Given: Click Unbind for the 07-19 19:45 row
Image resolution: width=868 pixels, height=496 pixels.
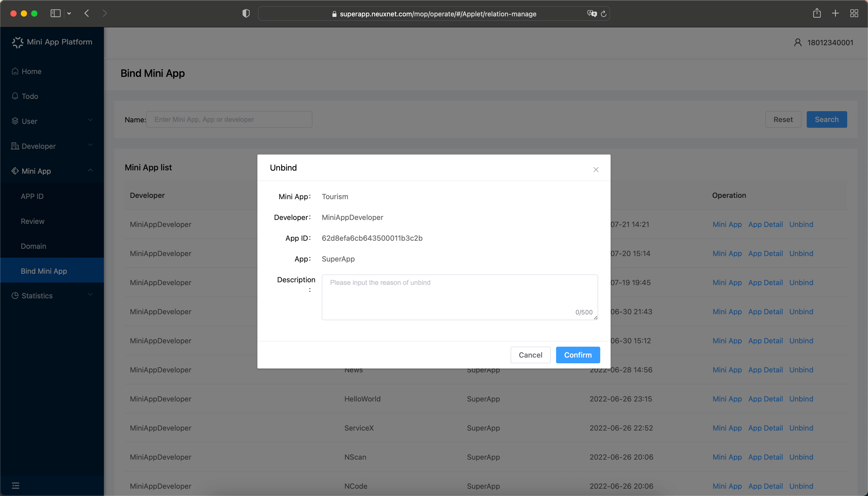Looking at the screenshot, I should [801, 283].
